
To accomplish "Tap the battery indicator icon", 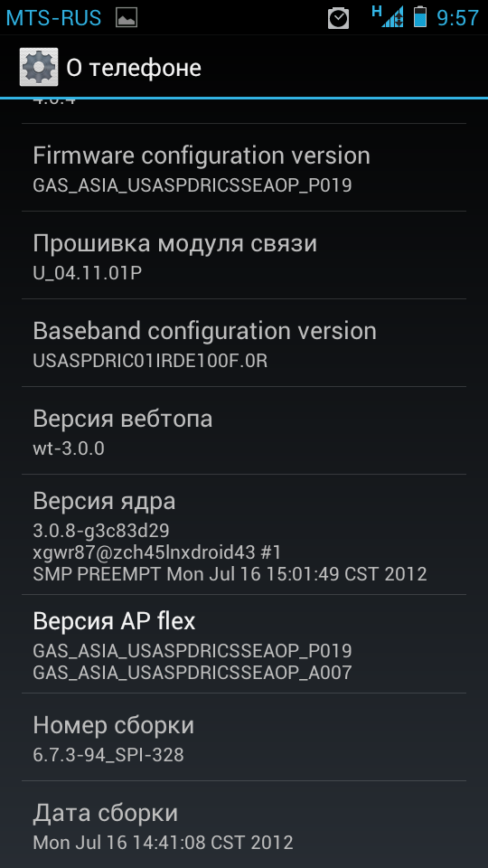I will [x=420, y=16].
